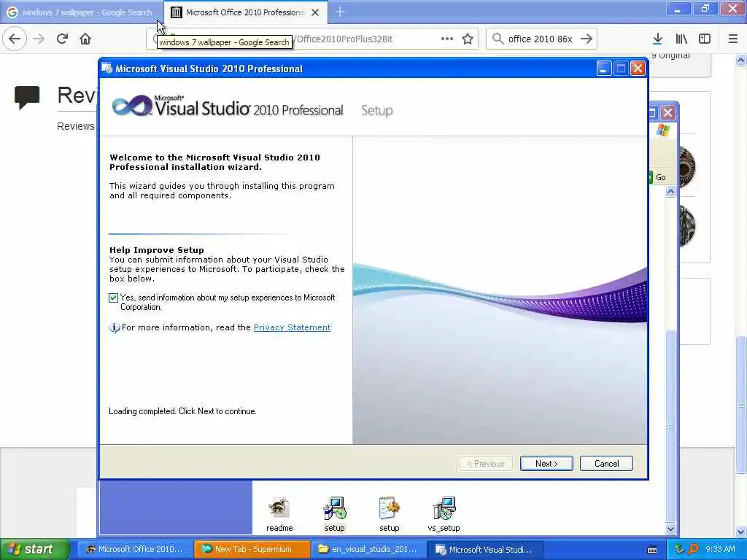Reload the page with the refresh icon
Viewport: 747px width, 560px height.
(62, 39)
